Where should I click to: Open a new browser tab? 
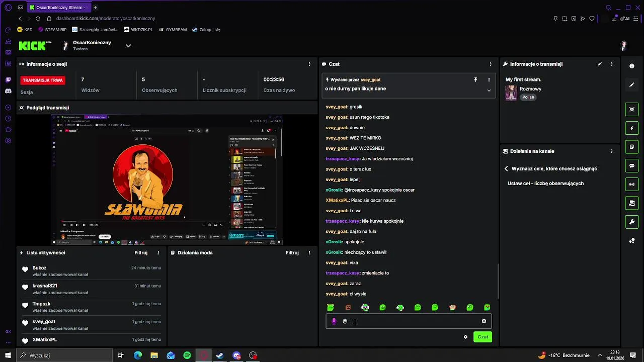click(95, 8)
